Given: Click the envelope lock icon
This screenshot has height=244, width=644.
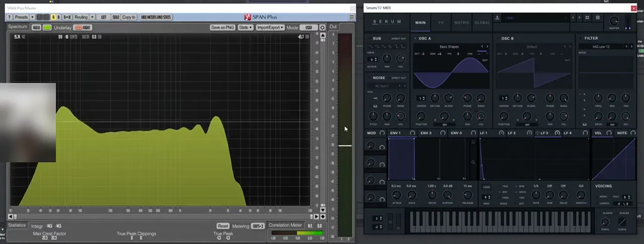Looking at the screenshot, I should tap(473, 142).
